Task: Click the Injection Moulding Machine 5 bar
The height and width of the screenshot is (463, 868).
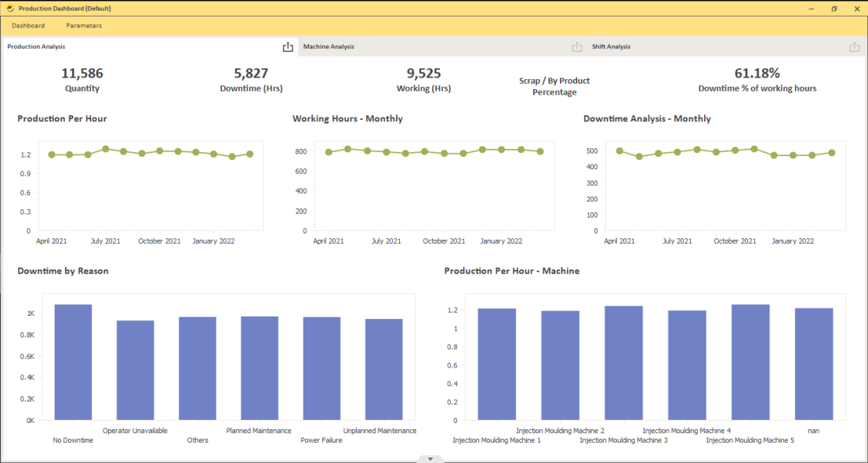Action: pos(750,360)
